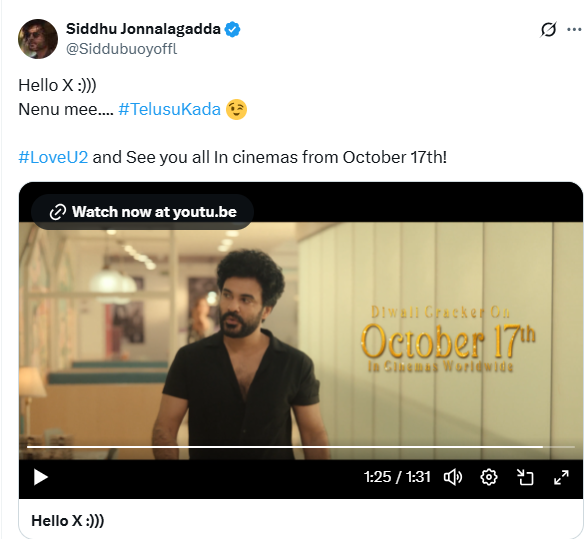The width and height of the screenshot is (587, 539).
Task: Open Siddhu Jonnalagadda's profile picture
Action: click(x=38, y=39)
